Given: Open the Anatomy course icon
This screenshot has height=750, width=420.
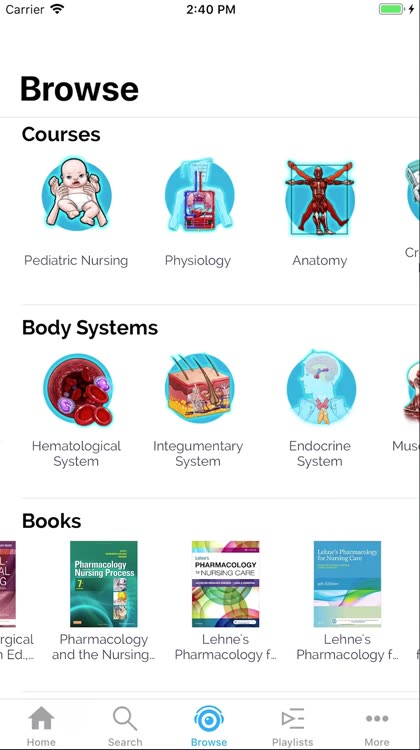Looking at the screenshot, I should pyautogui.click(x=320, y=198).
